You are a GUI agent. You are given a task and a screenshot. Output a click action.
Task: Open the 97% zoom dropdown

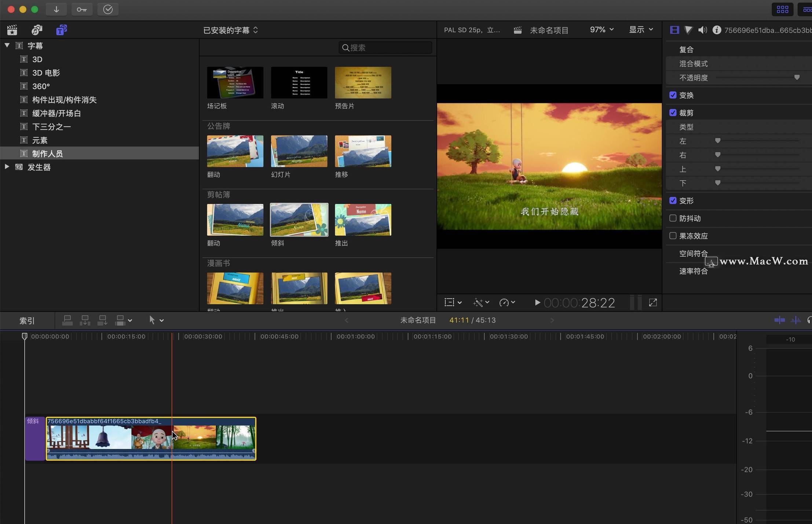[x=601, y=30]
